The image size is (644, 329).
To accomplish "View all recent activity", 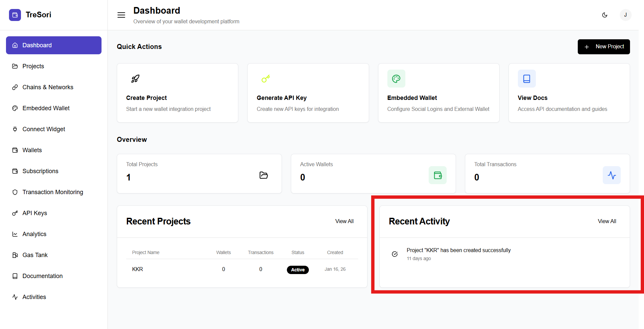I will coord(607,221).
